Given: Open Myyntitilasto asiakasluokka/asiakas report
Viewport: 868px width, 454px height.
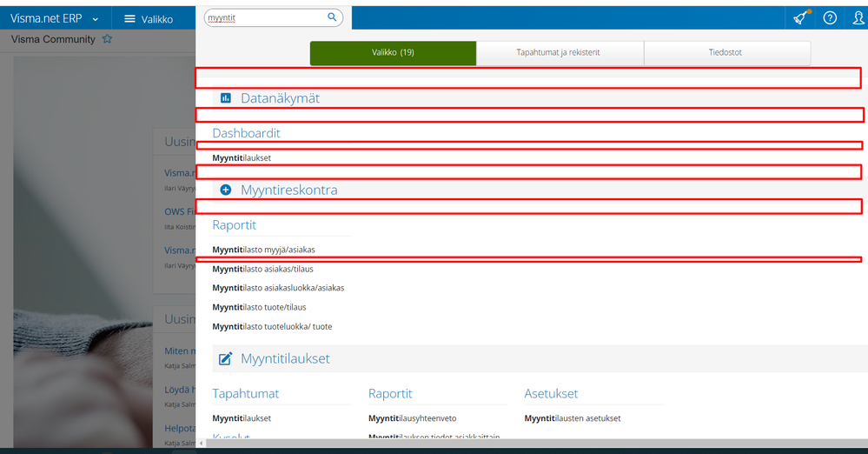Looking at the screenshot, I should 278,288.
